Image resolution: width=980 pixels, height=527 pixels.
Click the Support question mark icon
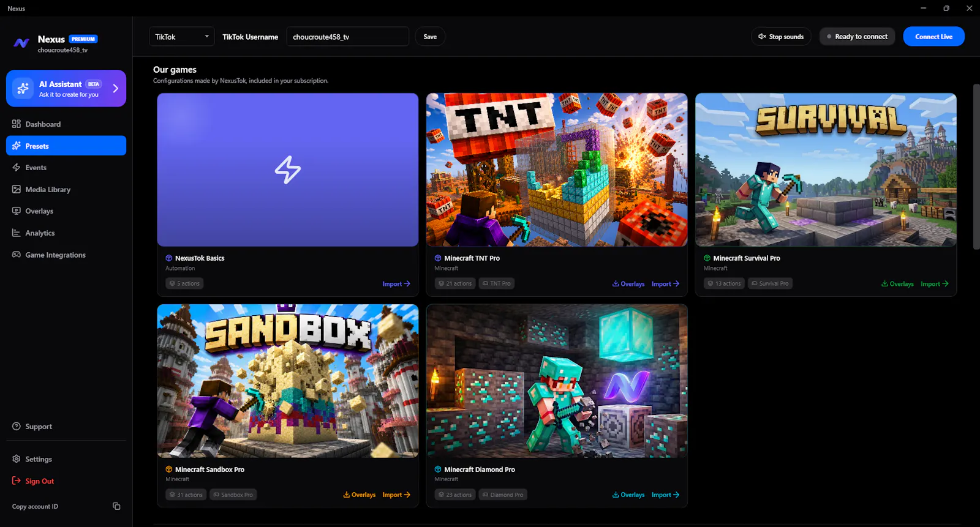click(17, 426)
